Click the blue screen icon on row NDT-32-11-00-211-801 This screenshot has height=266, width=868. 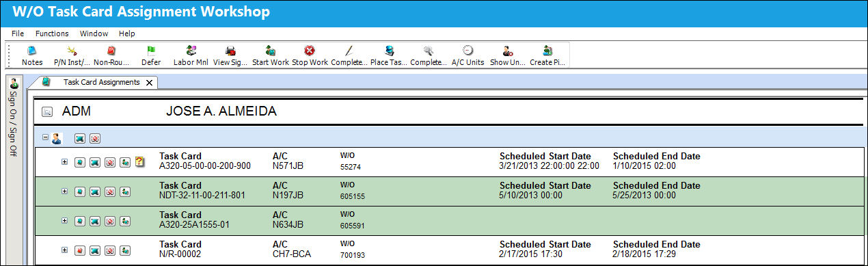[95, 192]
